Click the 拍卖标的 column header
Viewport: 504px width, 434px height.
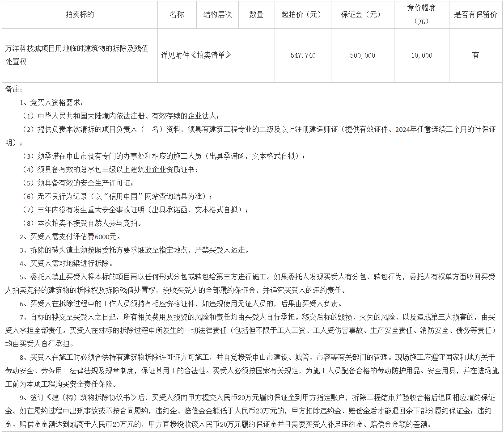point(80,14)
